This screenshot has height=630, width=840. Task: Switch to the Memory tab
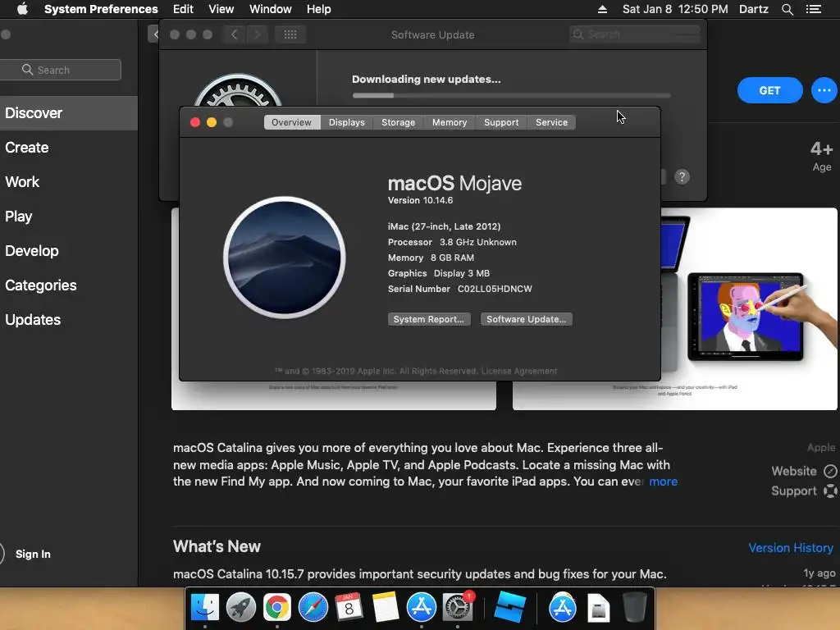pyautogui.click(x=450, y=122)
